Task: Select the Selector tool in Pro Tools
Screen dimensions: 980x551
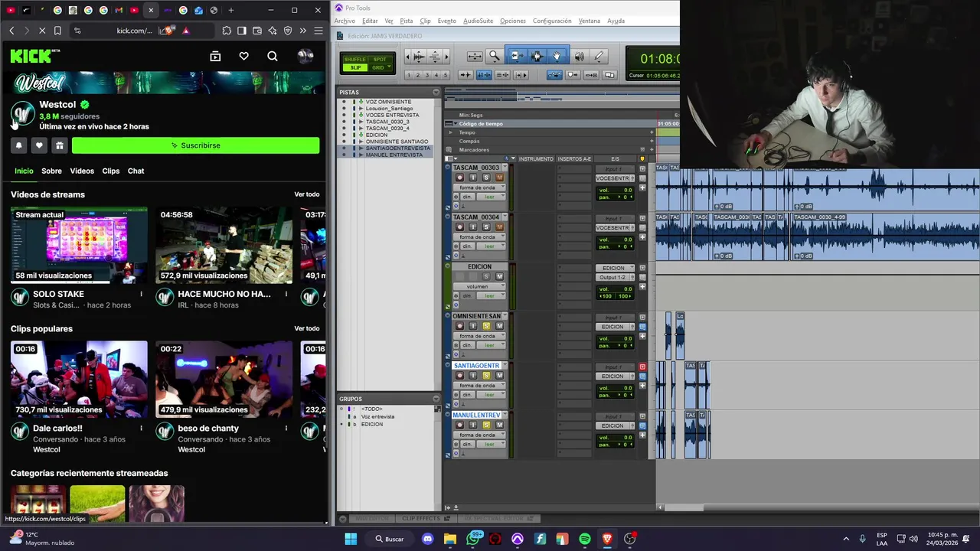Action: 536,56
